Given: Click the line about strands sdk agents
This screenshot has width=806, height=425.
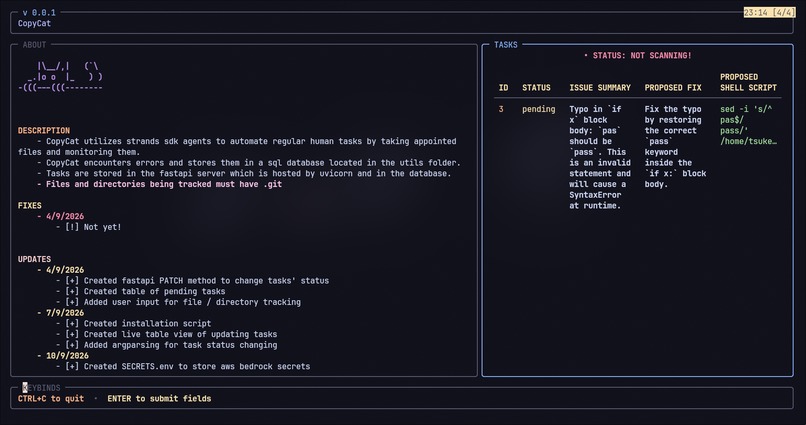Looking at the screenshot, I should [237, 146].
